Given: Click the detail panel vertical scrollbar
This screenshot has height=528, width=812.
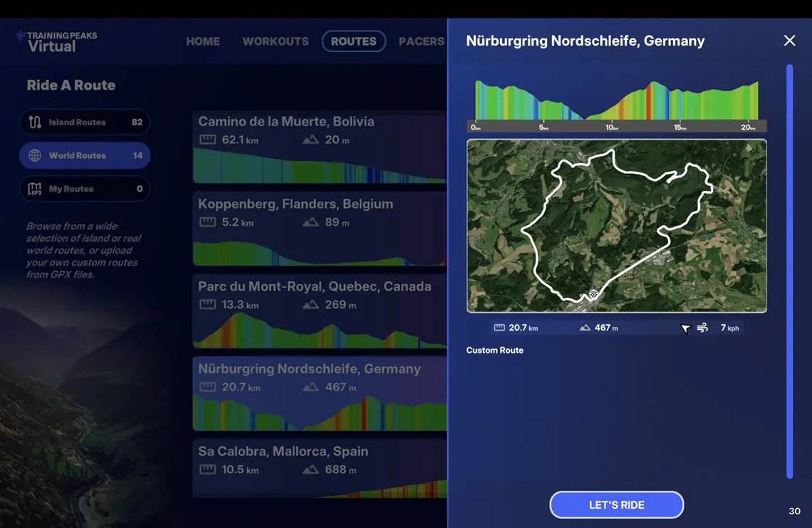Looking at the screenshot, I should point(790,271).
